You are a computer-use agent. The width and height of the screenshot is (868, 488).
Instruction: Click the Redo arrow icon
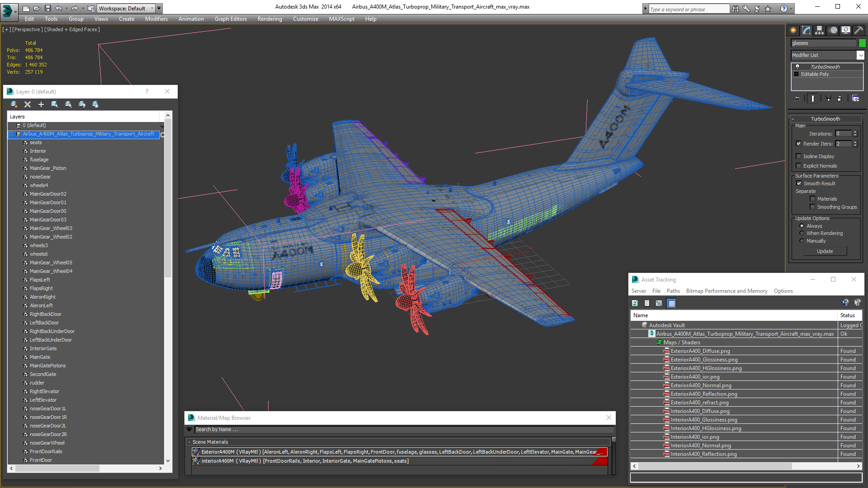(75, 8)
